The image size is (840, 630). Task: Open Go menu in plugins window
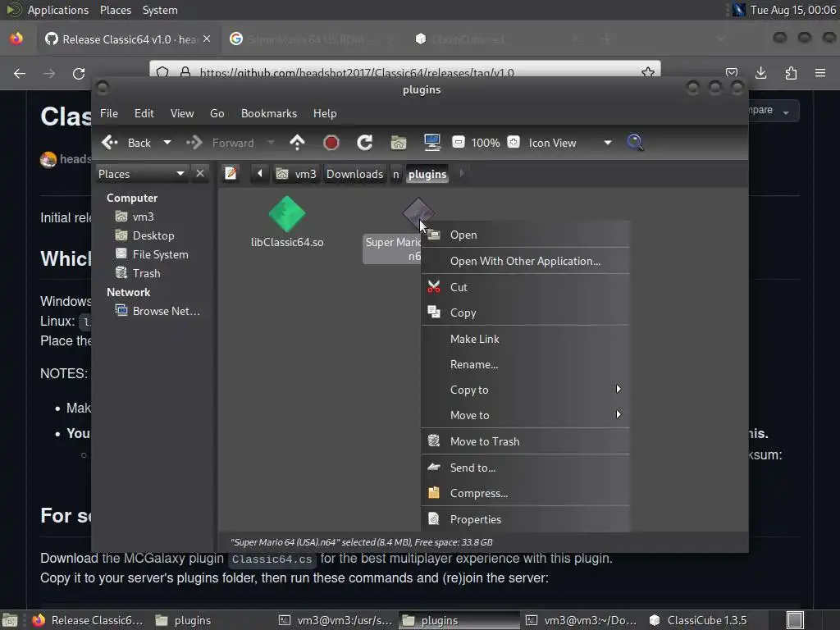coord(217,113)
